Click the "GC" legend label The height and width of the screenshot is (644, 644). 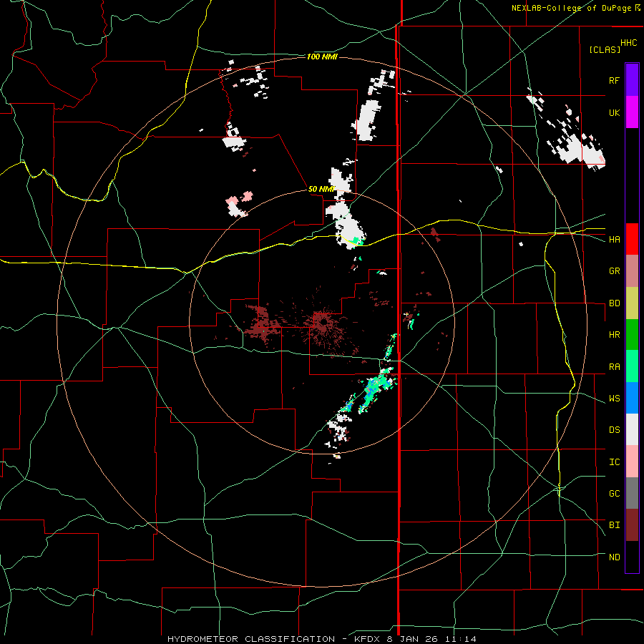pyautogui.click(x=614, y=494)
